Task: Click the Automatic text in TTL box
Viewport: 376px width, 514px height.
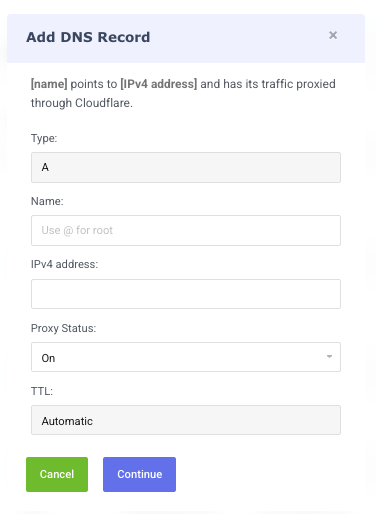Action: tap(67, 421)
